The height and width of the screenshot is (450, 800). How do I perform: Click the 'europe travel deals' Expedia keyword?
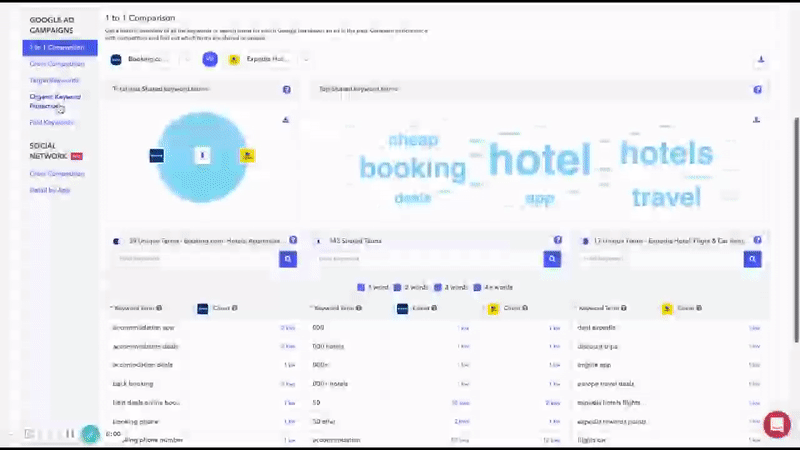pyautogui.click(x=606, y=384)
